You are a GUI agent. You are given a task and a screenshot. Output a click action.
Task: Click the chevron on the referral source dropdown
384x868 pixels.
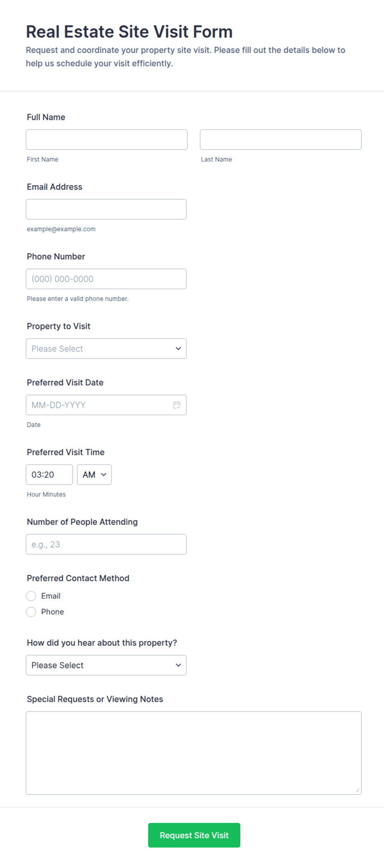tap(178, 665)
